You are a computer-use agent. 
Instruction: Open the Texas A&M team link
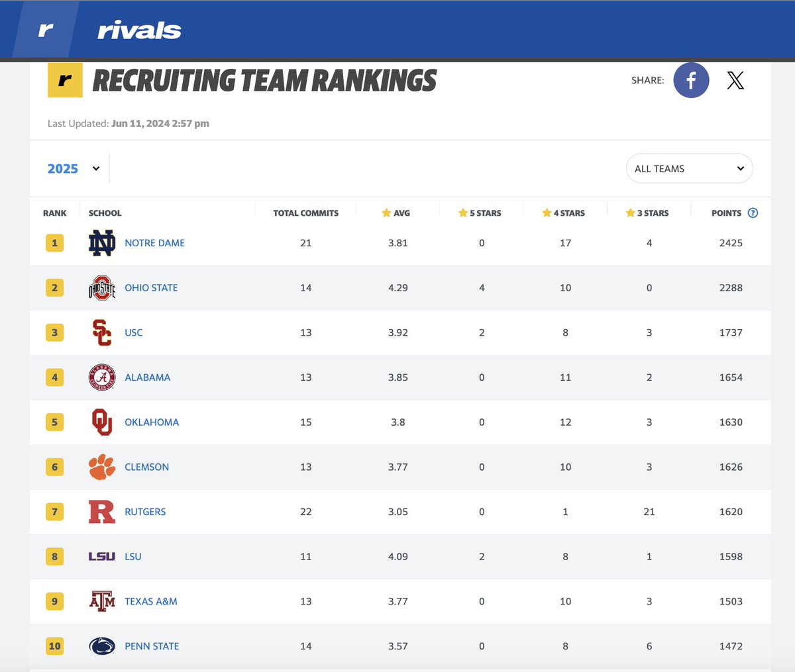tap(151, 601)
